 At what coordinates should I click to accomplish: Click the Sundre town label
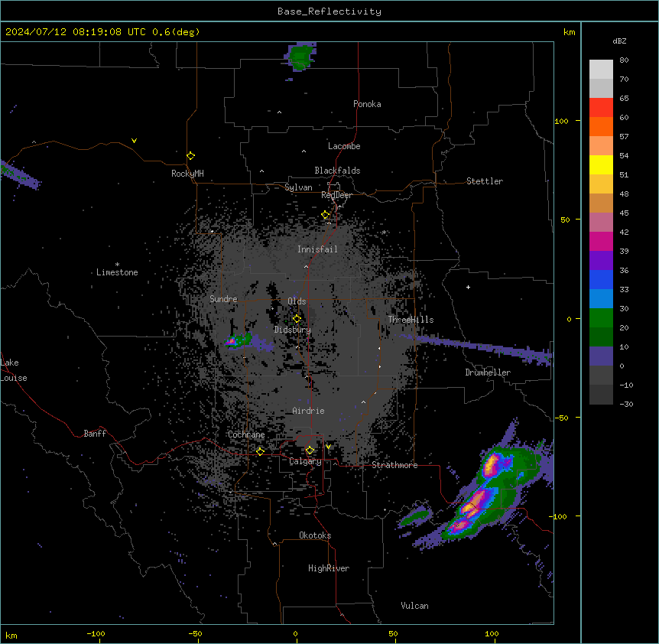tap(223, 299)
